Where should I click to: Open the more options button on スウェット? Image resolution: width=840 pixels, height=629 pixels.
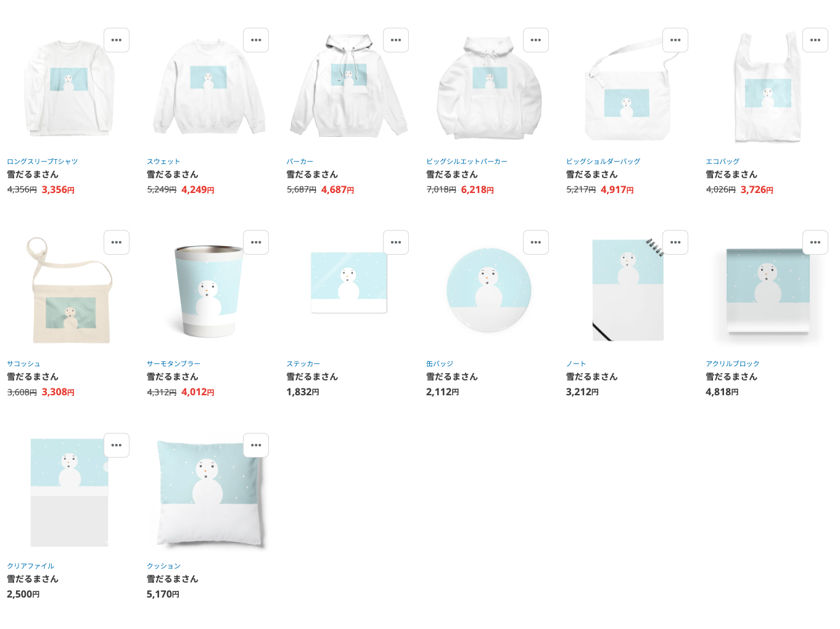coord(256,40)
